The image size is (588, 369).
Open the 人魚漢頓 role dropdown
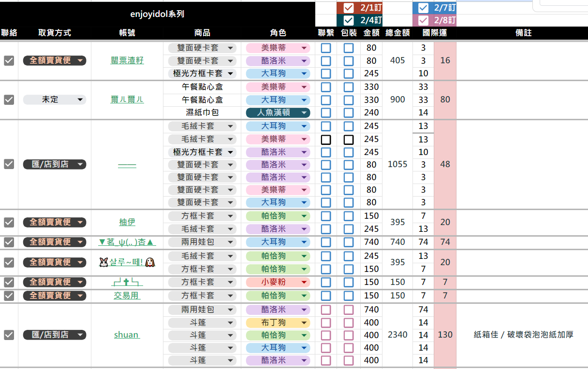(x=278, y=113)
